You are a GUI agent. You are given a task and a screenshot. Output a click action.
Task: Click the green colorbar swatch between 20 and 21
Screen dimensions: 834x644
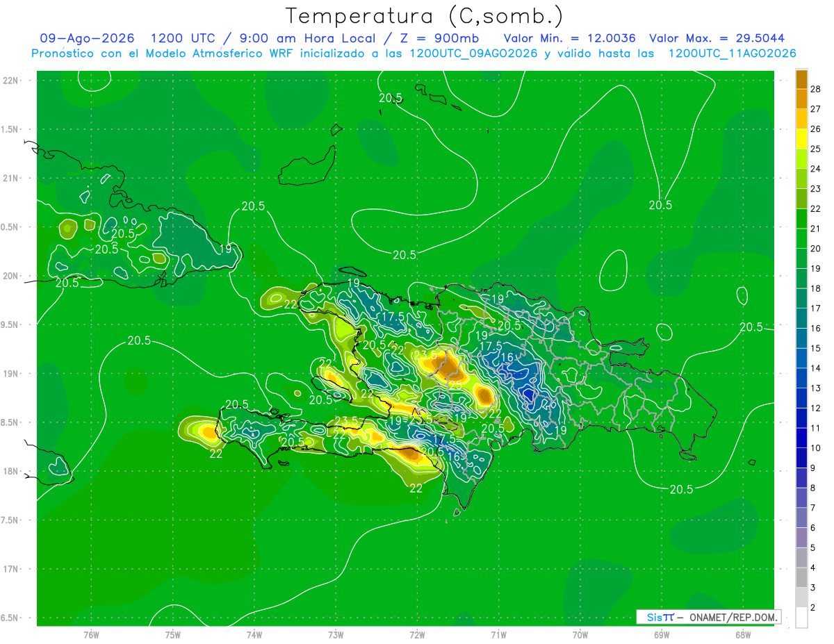pos(801,238)
